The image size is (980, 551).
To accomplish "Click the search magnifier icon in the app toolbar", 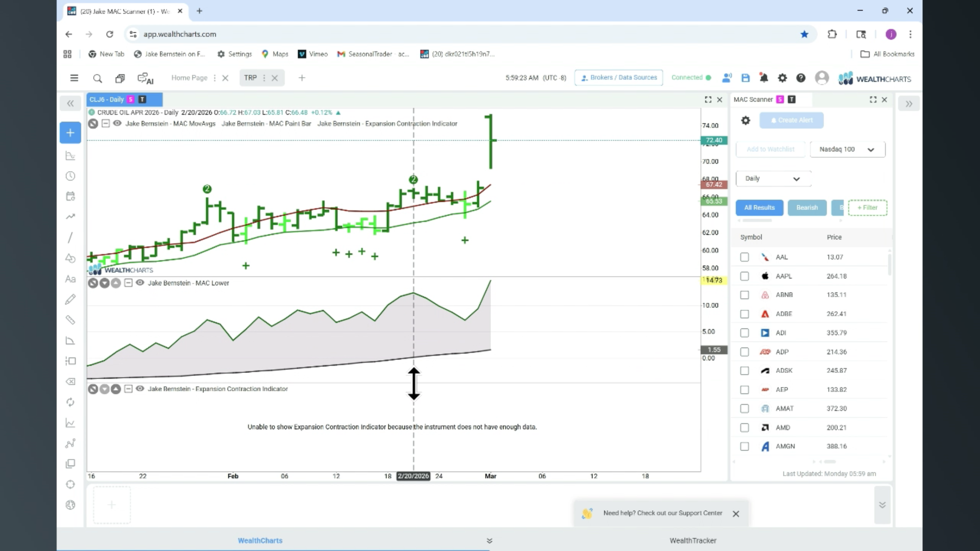I will (x=97, y=78).
